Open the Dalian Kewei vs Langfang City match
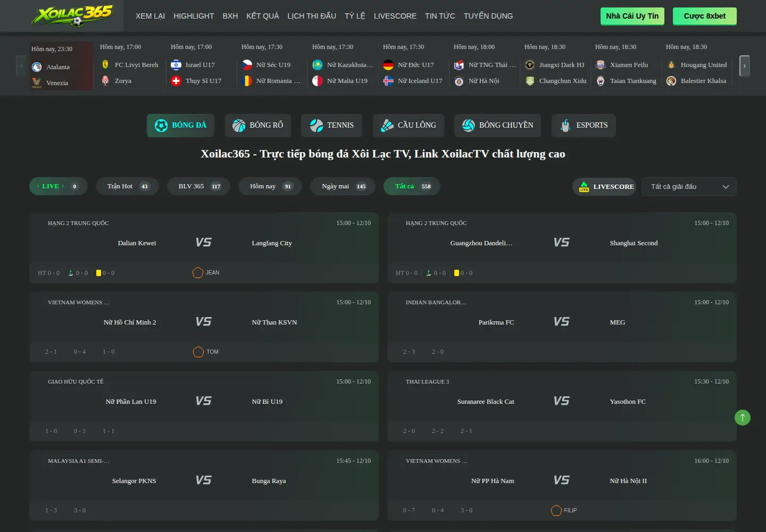Viewport: 766px width, 532px height. 204,248
